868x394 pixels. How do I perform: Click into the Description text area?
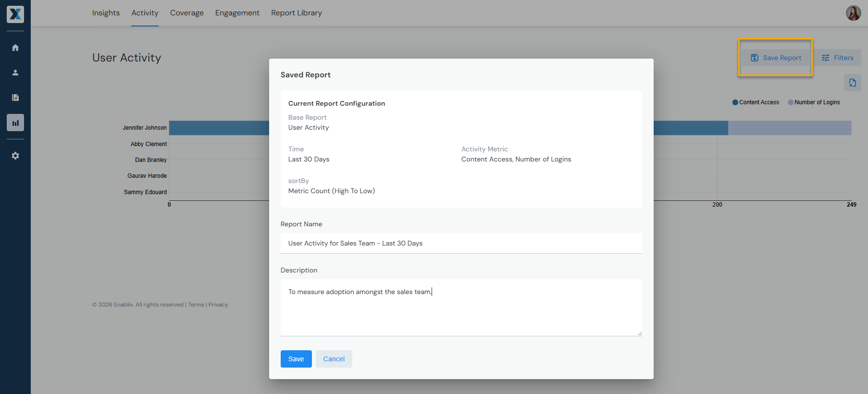click(x=461, y=308)
